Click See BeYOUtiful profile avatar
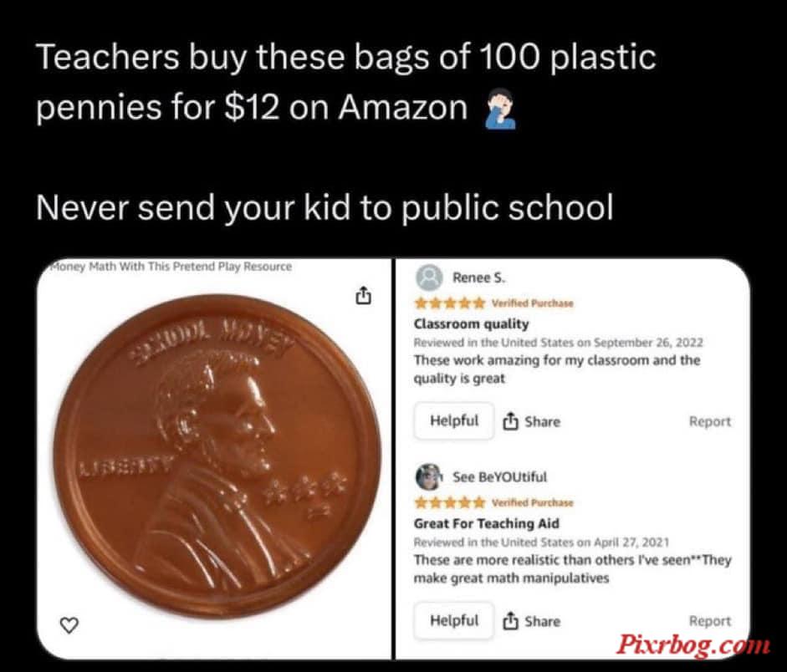 coord(429,476)
